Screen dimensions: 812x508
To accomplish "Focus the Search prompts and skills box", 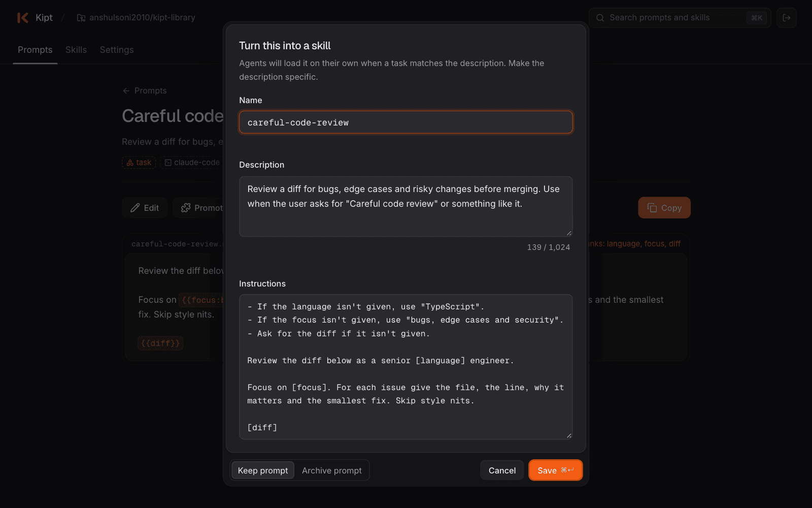I will [x=680, y=18].
